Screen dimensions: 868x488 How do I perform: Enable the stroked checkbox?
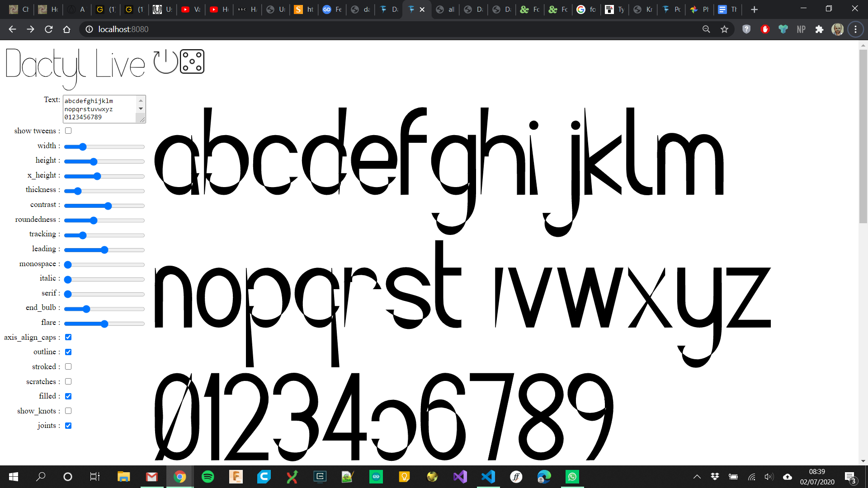68,366
